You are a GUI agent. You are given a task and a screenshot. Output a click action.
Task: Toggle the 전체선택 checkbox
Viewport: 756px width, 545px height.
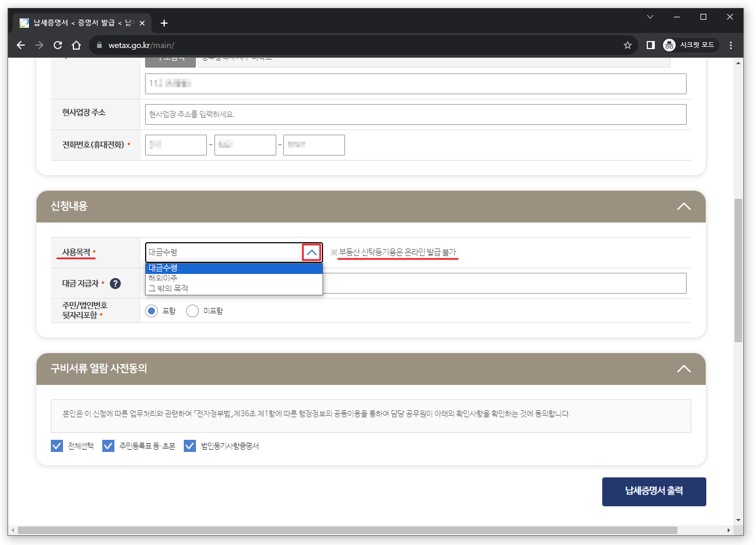point(57,446)
